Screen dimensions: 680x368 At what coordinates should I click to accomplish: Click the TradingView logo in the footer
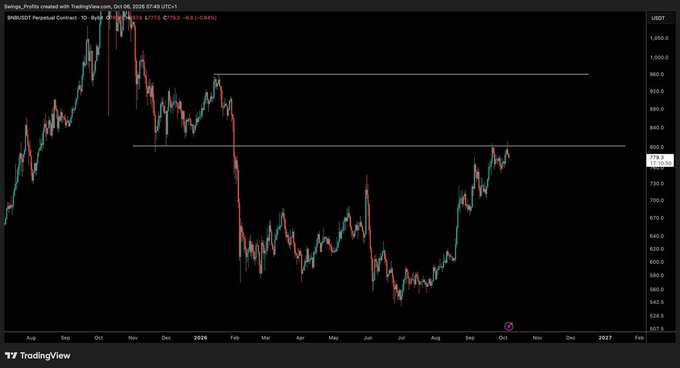pos(37,355)
